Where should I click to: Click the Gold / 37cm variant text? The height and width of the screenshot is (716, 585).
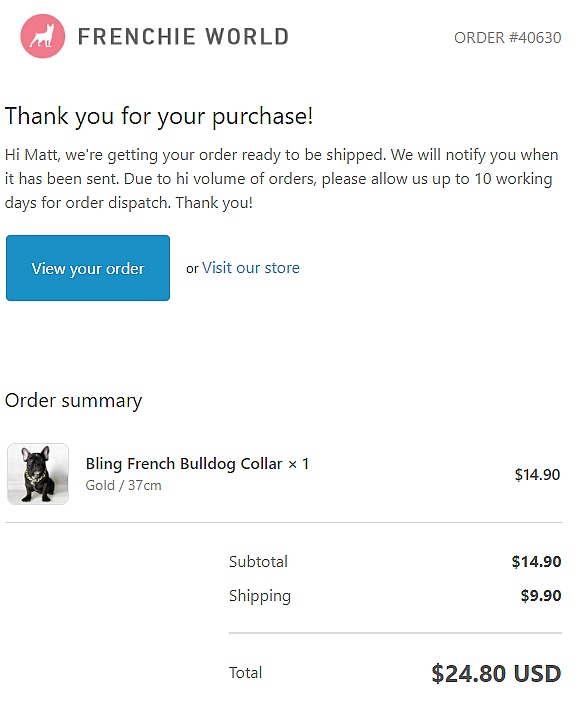pyautogui.click(x=123, y=485)
